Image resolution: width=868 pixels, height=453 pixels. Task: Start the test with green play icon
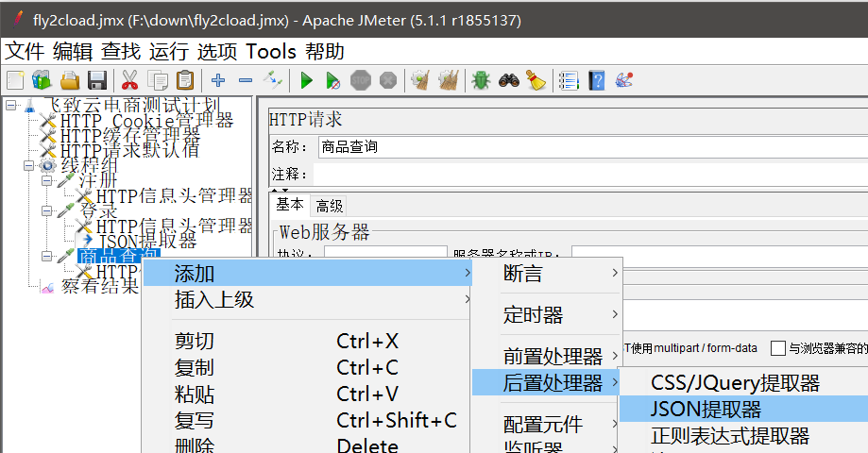tap(306, 81)
